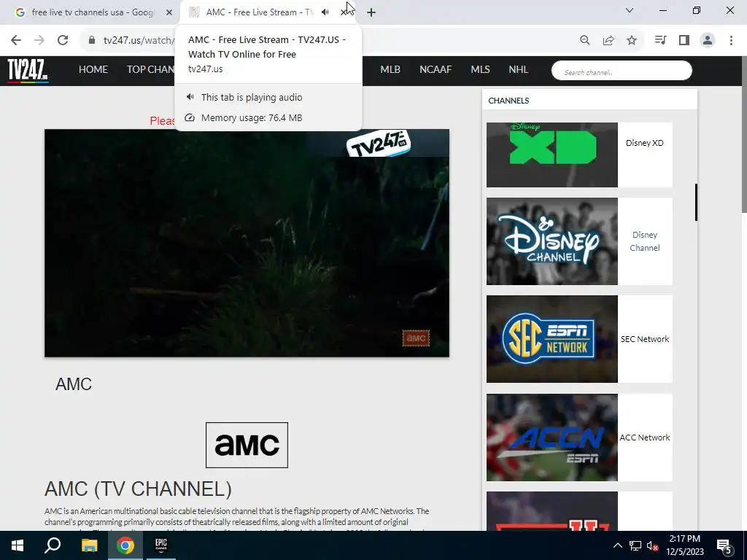
Task: Show hidden system tray icons
Action: pyautogui.click(x=617, y=545)
